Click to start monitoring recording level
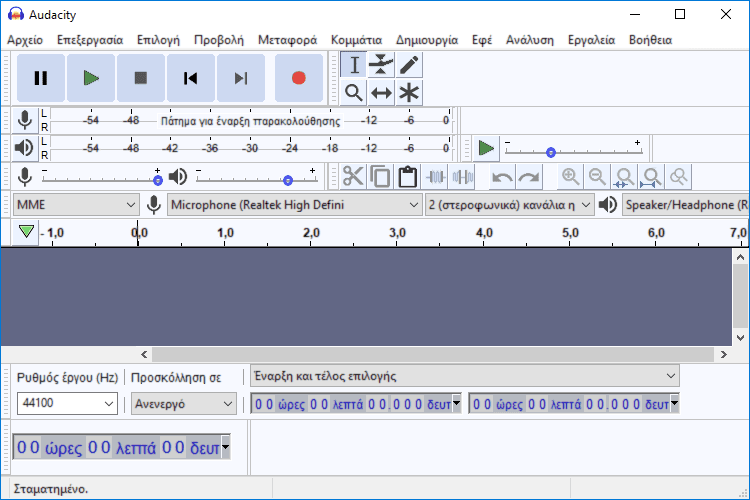Viewport: 750px width, 500px height. (250, 121)
